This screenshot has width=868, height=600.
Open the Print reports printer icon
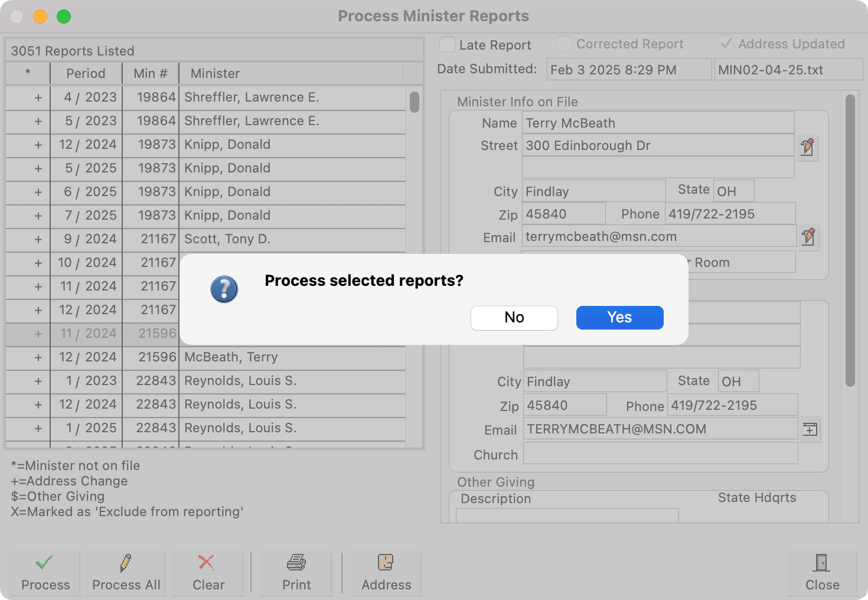coord(296,563)
